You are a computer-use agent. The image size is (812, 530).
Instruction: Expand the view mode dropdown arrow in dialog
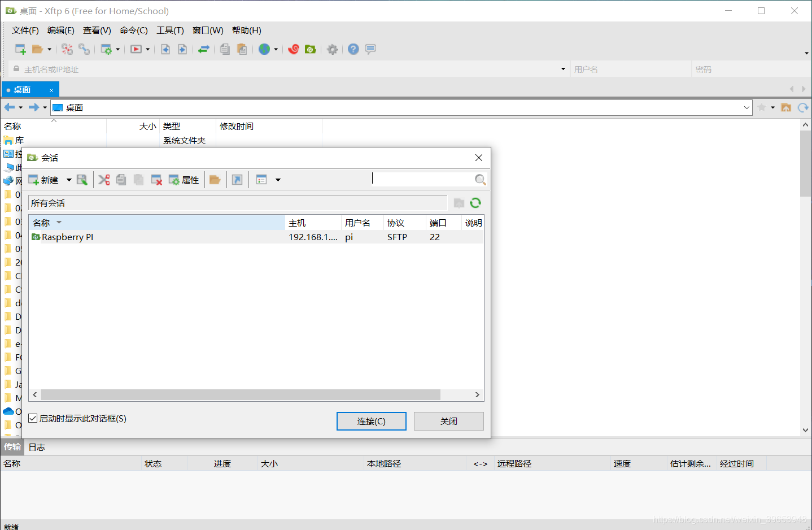[x=278, y=180]
